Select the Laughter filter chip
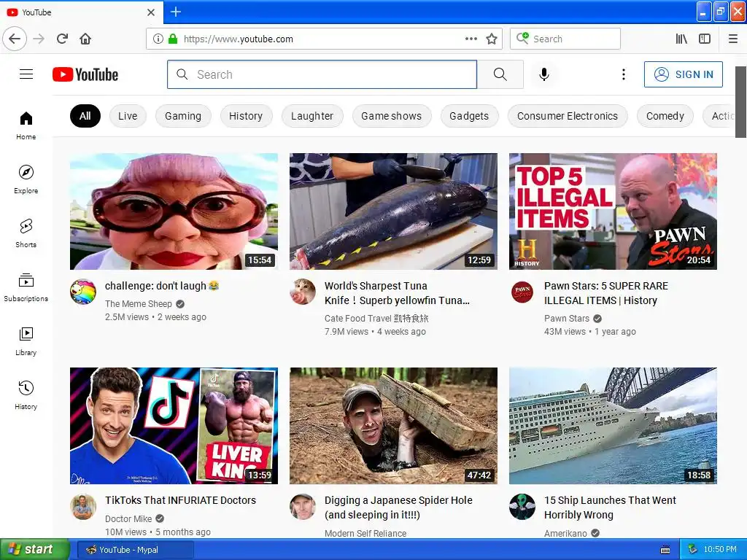 [312, 116]
